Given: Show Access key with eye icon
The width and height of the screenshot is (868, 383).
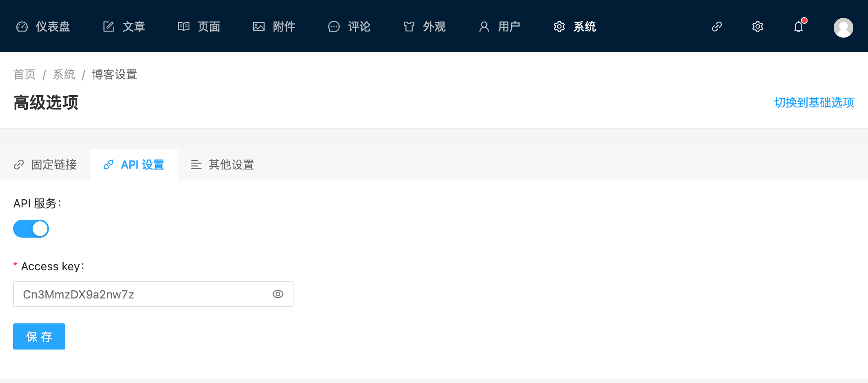Looking at the screenshot, I should point(278,294).
